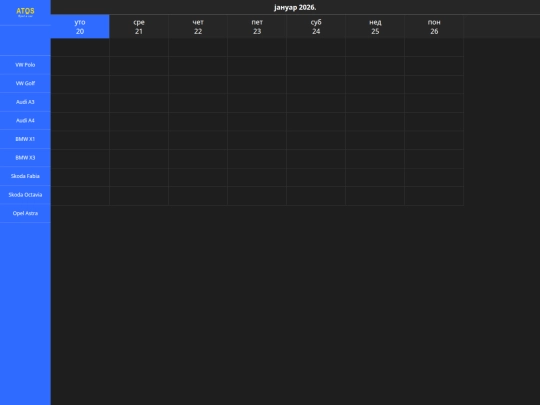Click the чет 22 day header

point(198,27)
